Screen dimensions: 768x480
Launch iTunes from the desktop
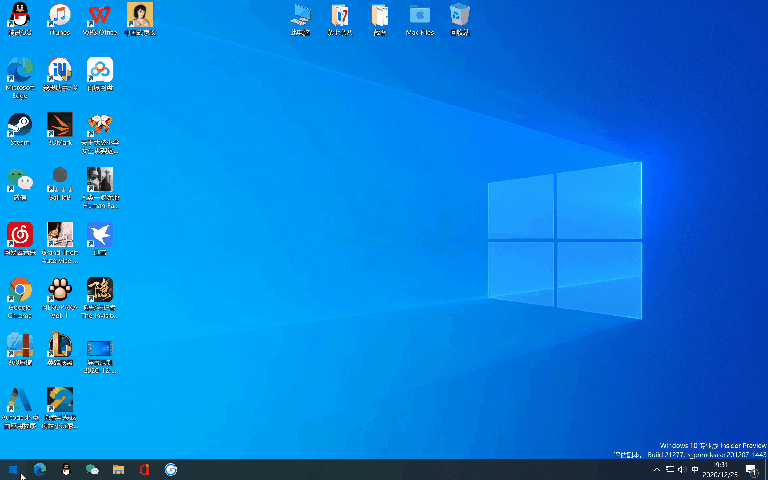(x=60, y=16)
